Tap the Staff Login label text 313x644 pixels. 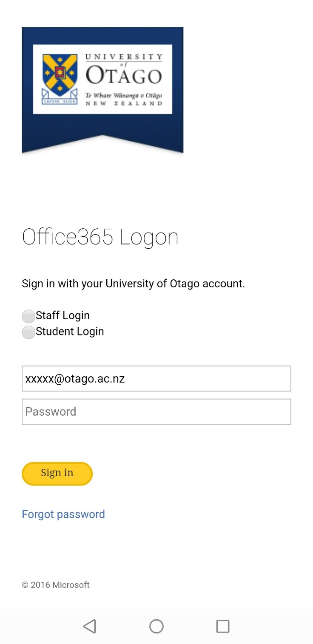point(63,315)
